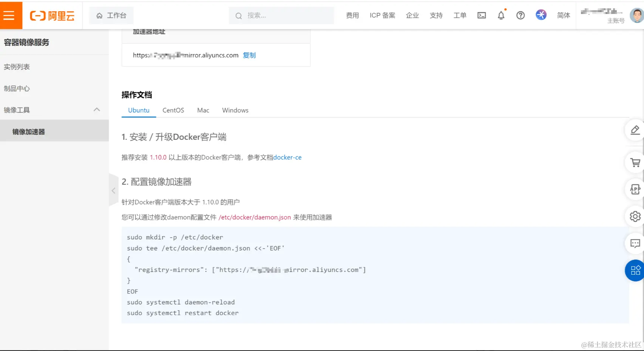Screen dimensions: 644x351
Task: Open the 工单 menu
Action: 460,15
